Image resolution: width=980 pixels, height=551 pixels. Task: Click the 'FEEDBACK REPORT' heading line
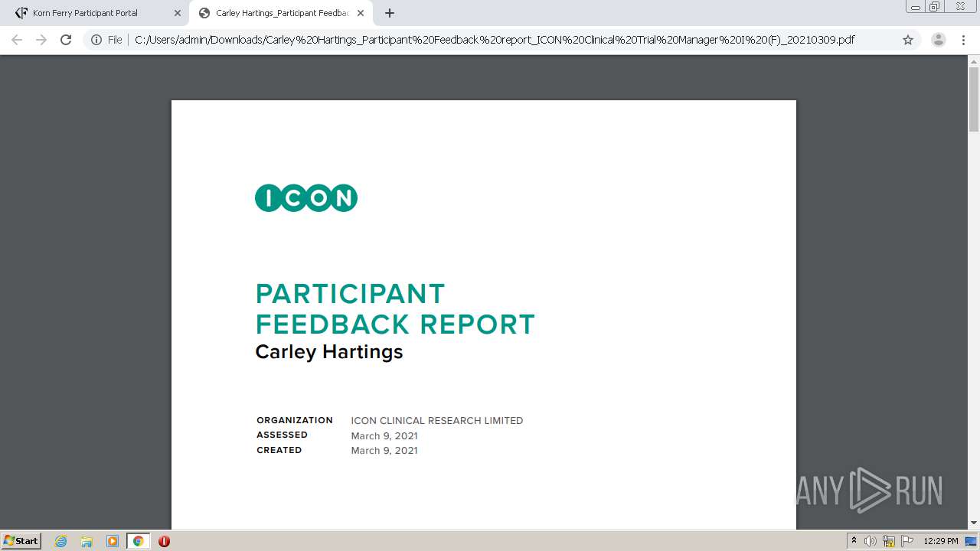click(395, 324)
